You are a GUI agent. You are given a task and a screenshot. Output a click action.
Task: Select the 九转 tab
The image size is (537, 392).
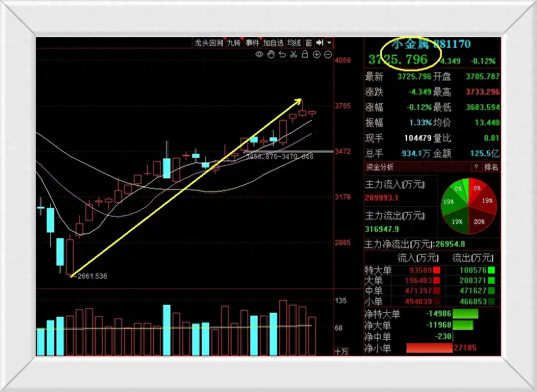(x=234, y=43)
